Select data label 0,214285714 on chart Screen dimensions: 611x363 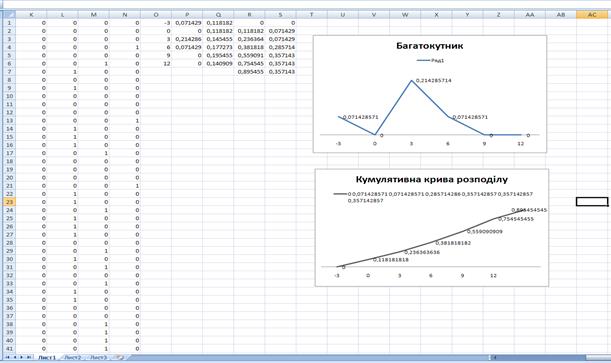click(x=433, y=81)
